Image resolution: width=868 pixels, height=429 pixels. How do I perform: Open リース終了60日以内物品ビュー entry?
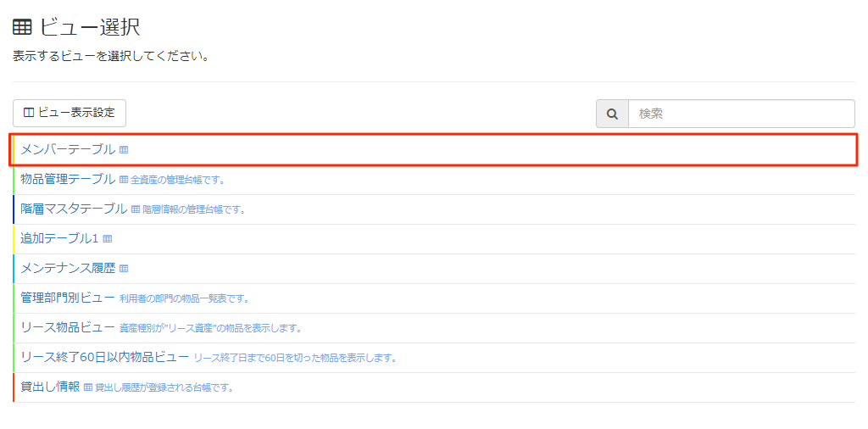(x=104, y=357)
